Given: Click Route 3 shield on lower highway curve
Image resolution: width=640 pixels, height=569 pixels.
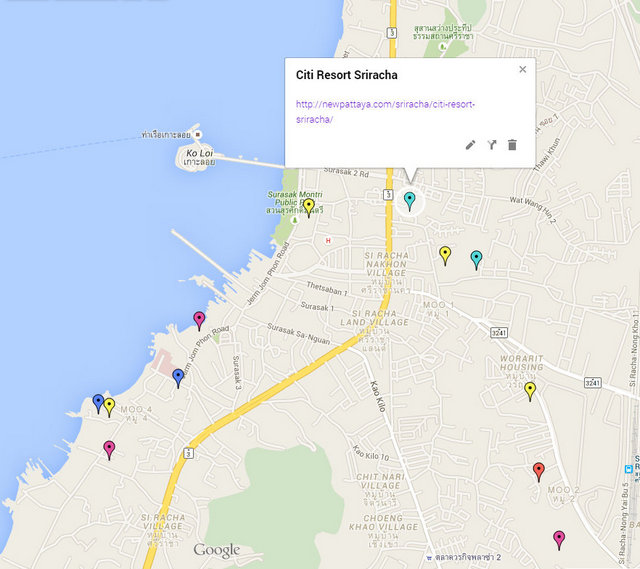Looking at the screenshot, I should pos(188,453).
